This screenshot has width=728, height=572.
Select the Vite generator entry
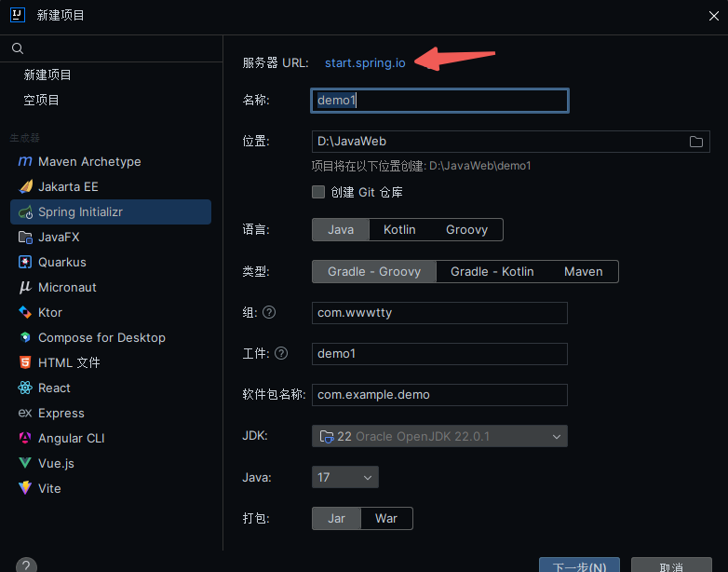pyautogui.click(x=111, y=488)
